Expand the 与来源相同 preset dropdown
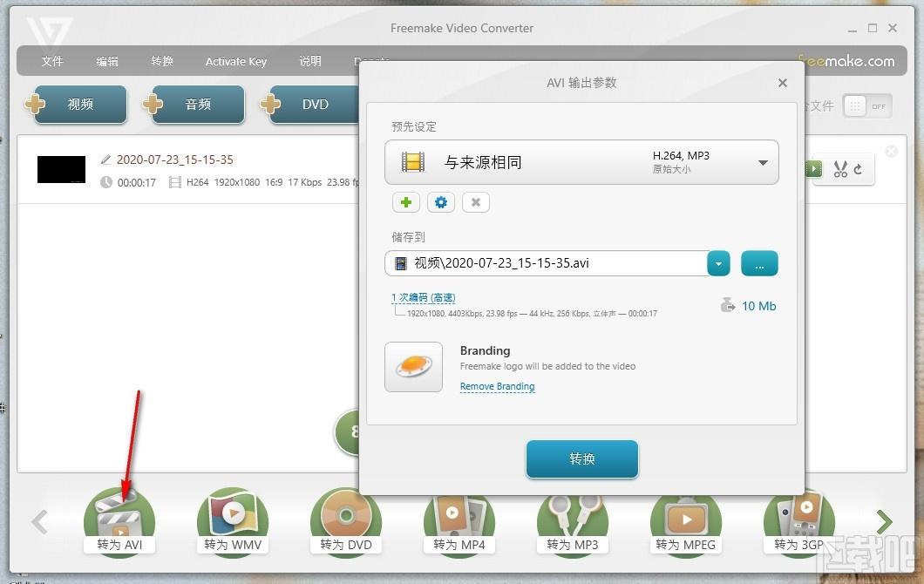 pyautogui.click(x=763, y=163)
